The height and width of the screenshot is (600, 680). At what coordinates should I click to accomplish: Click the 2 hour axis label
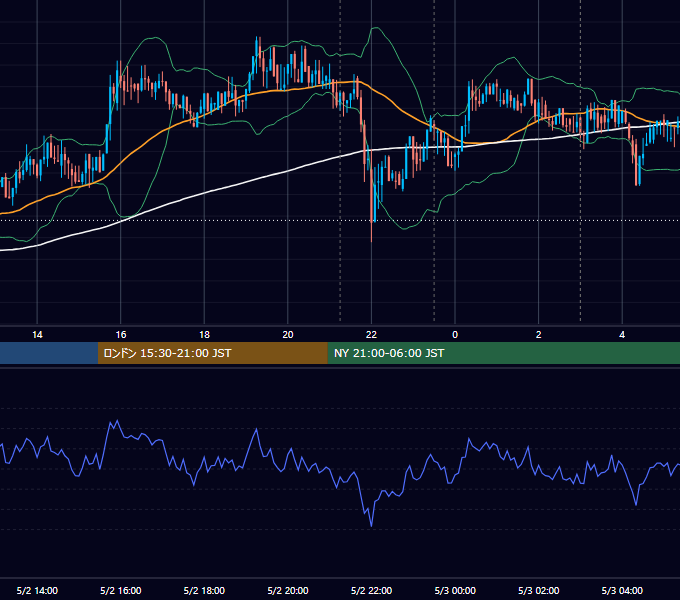pos(539,335)
